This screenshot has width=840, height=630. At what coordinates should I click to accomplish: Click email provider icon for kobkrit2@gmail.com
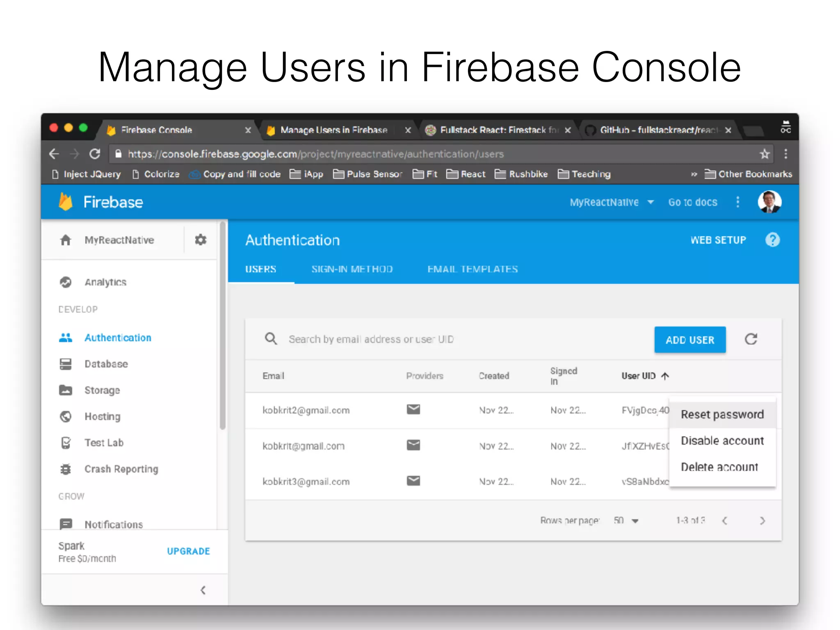413,409
